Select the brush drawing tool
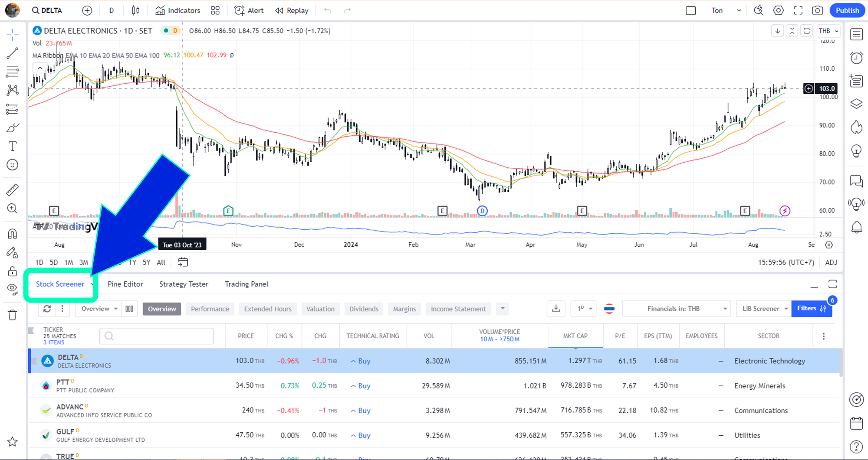The height and width of the screenshot is (460, 868). [x=13, y=128]
